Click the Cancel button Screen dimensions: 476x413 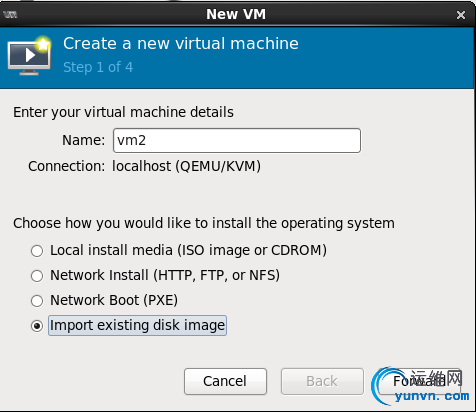(225, 381)
